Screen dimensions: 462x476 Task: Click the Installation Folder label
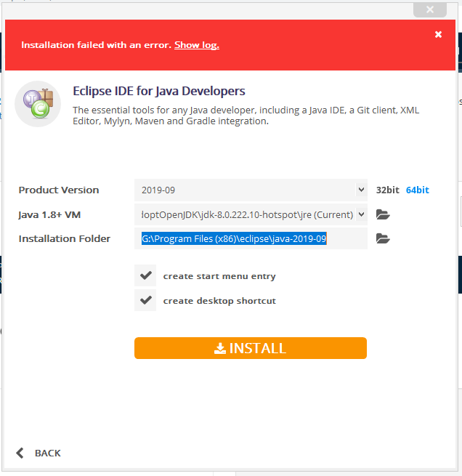click(x=65, y=238)
